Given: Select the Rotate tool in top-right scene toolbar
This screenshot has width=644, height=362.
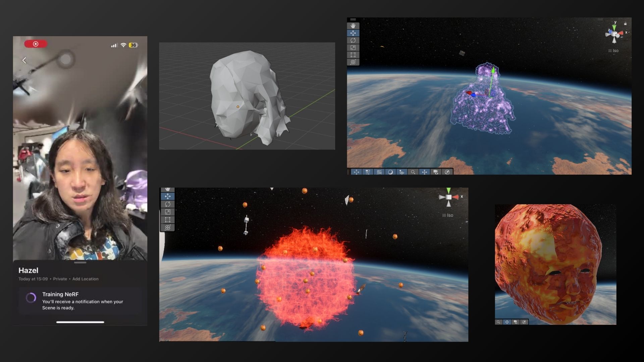Looking at the screenshot, I should pos(353,40).
